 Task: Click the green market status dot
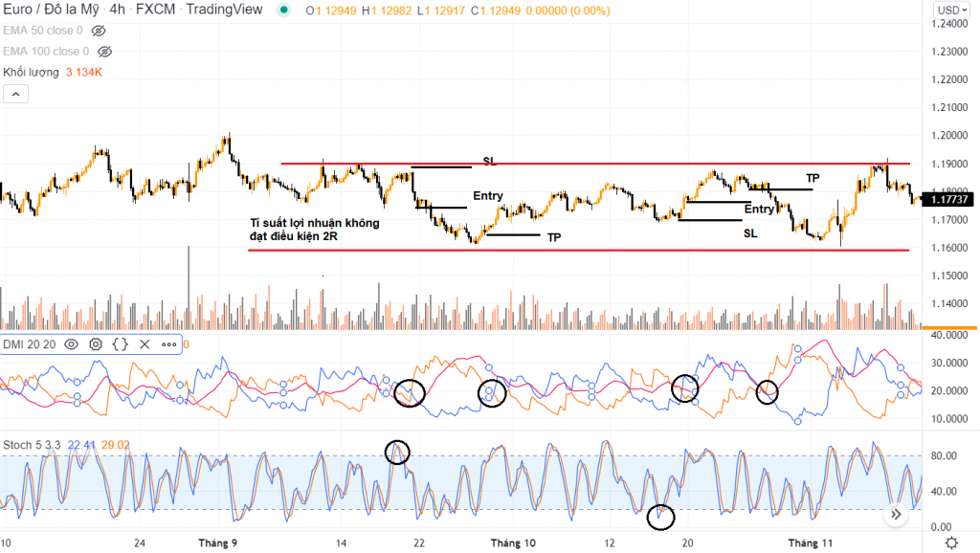282,11
